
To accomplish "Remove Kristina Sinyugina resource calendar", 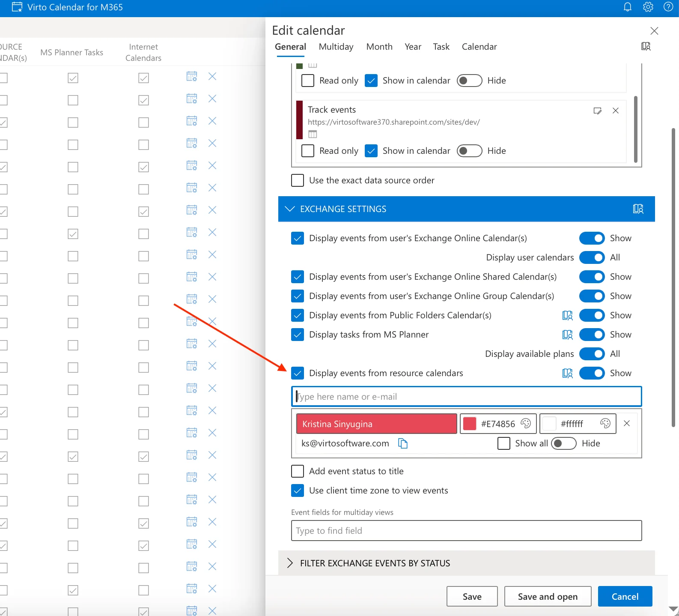I will coord(627,423).
